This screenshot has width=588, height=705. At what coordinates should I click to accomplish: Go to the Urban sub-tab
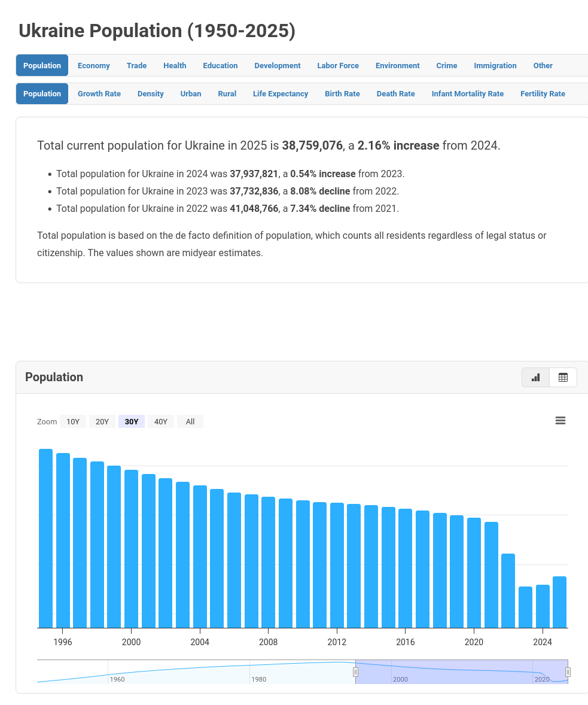click(x=191, y=93)
